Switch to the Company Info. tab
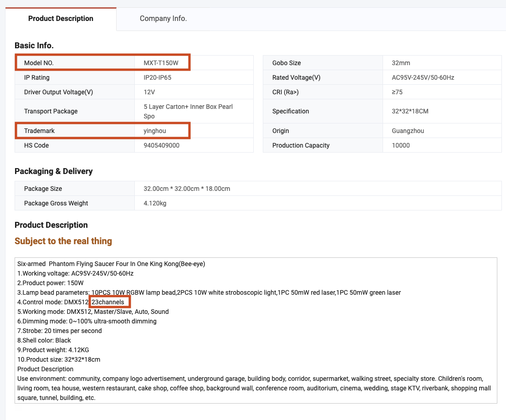This screenshot has width=506, height=420. [163, 19]
